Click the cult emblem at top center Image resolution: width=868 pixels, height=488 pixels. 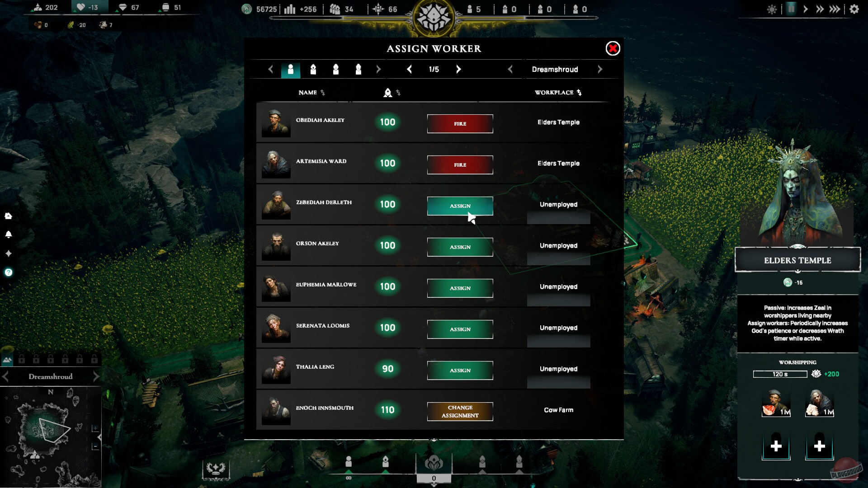click(x=434, y=17)
